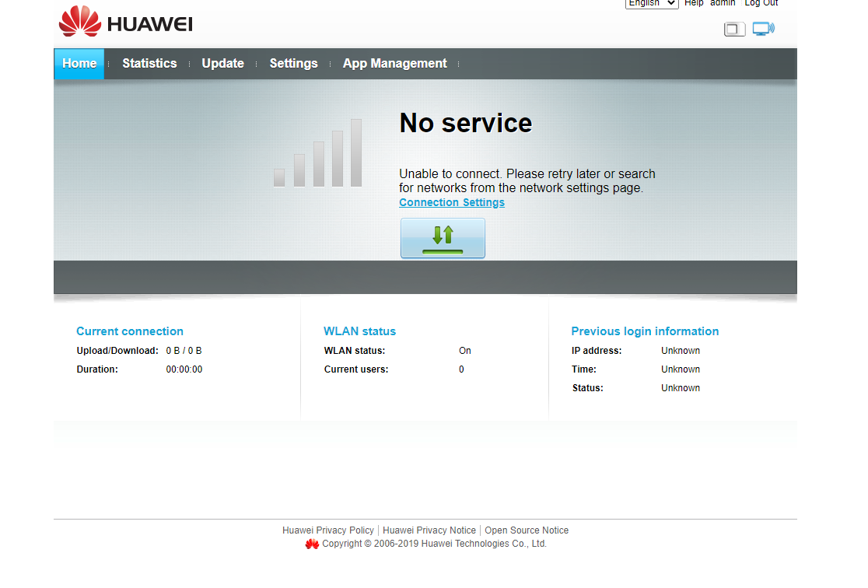Open the Huawei Privacy Policy link

click(328, 530)
